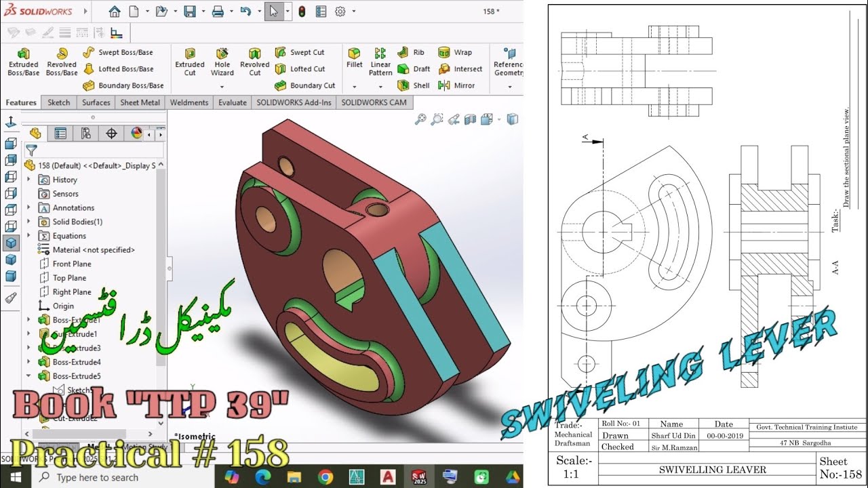Collapse the Boss-Extrude5 feature

(28, 375)
